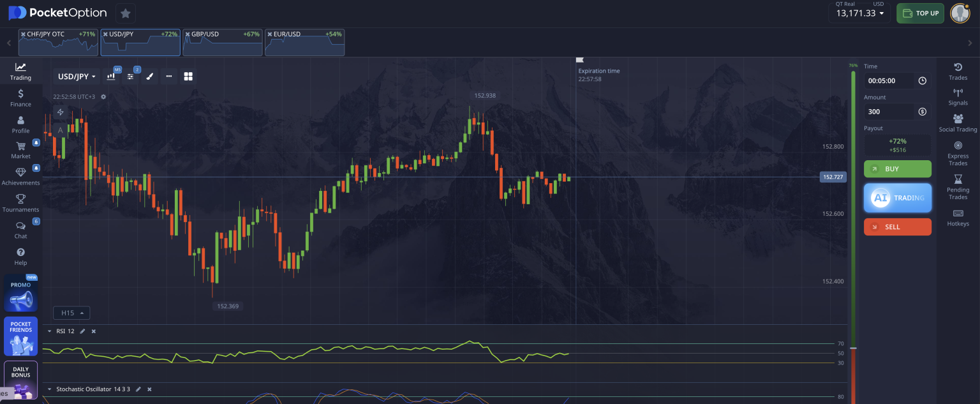Click the Amount input field
The height and width of the screenshot is (404, 980).
889,112
